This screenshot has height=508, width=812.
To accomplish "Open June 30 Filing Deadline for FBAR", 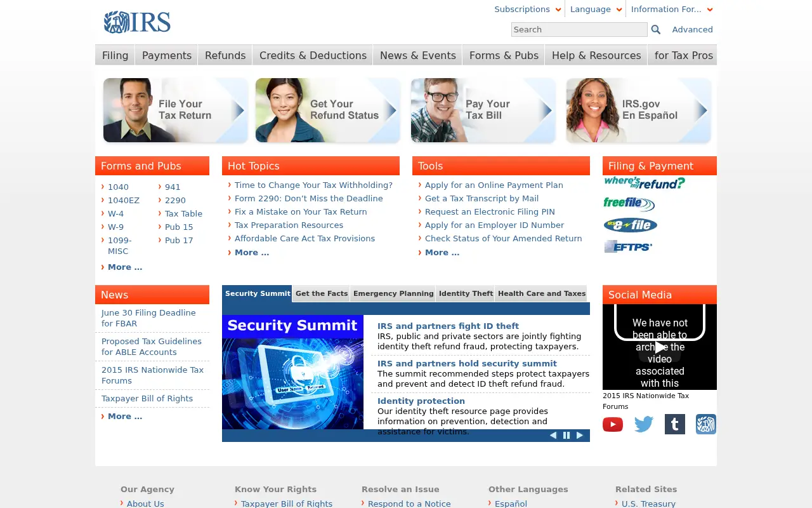I will (148, 318).
